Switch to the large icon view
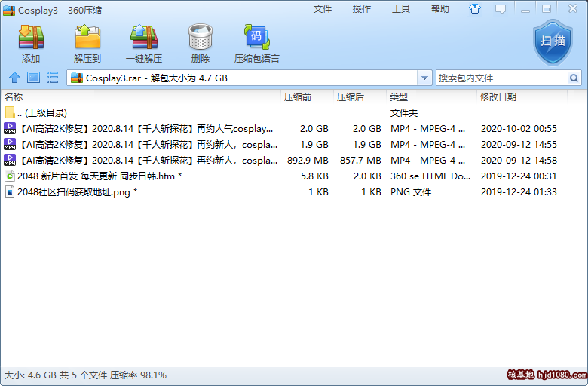 pyautogui.click(x=33, y=78)
